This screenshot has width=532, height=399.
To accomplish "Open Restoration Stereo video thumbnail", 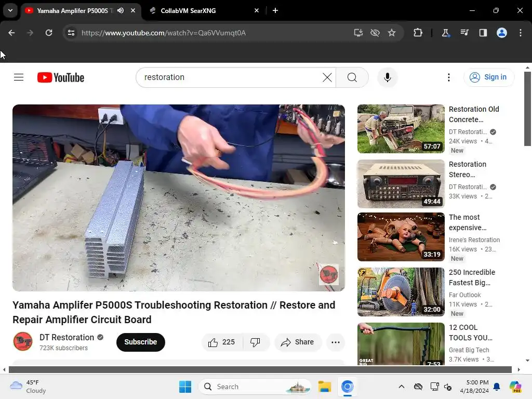I will (401, 184).
